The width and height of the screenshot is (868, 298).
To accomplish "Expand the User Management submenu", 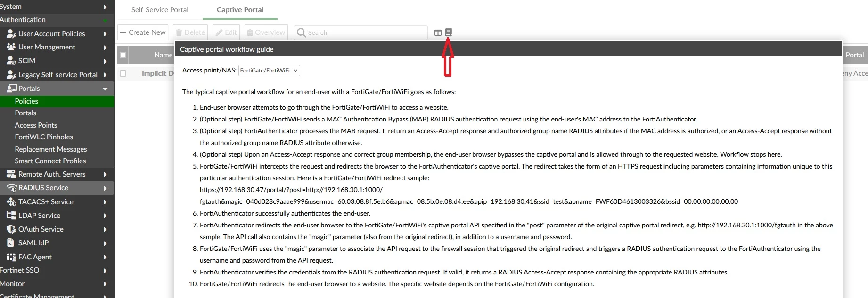I will tap(105, 48).
